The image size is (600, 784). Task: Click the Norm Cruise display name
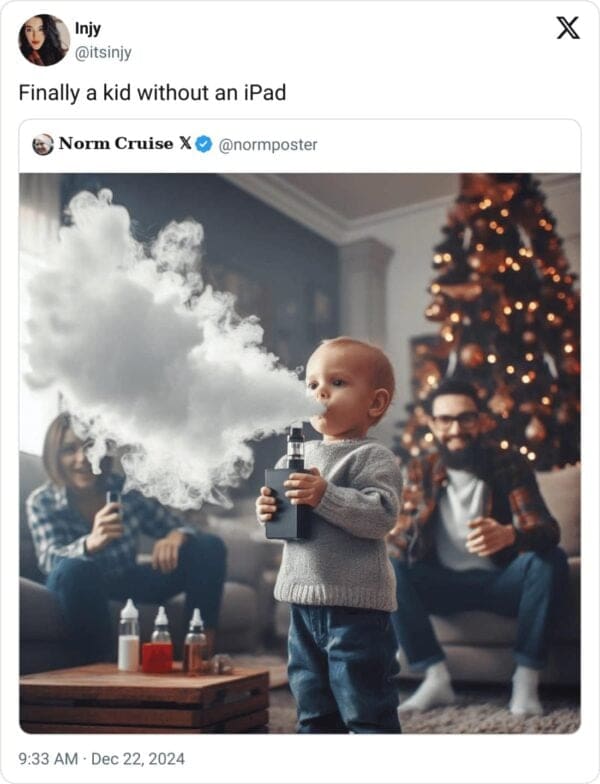pyautogui.click(x=115, y=144)
